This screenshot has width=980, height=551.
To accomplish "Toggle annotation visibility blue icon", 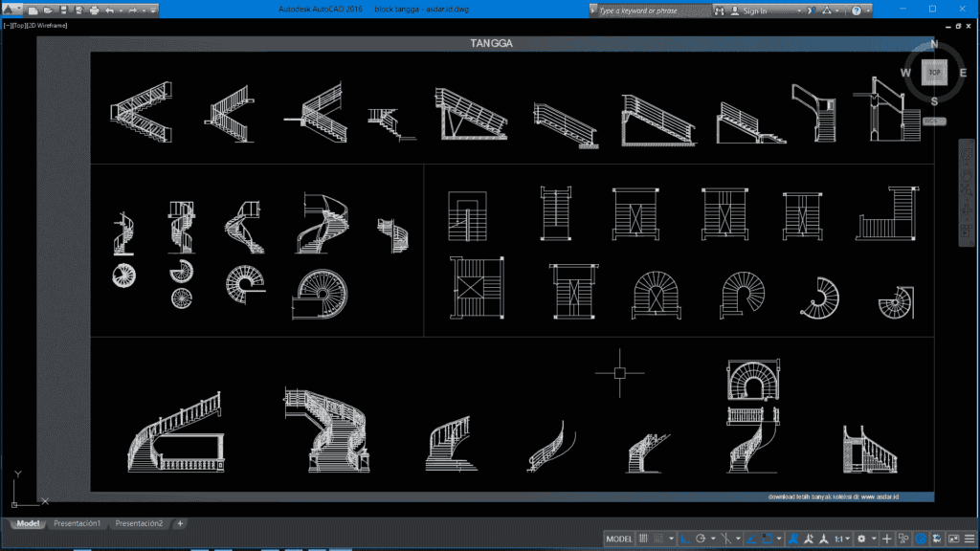I will pyautogui.click(x=793, y=539).
